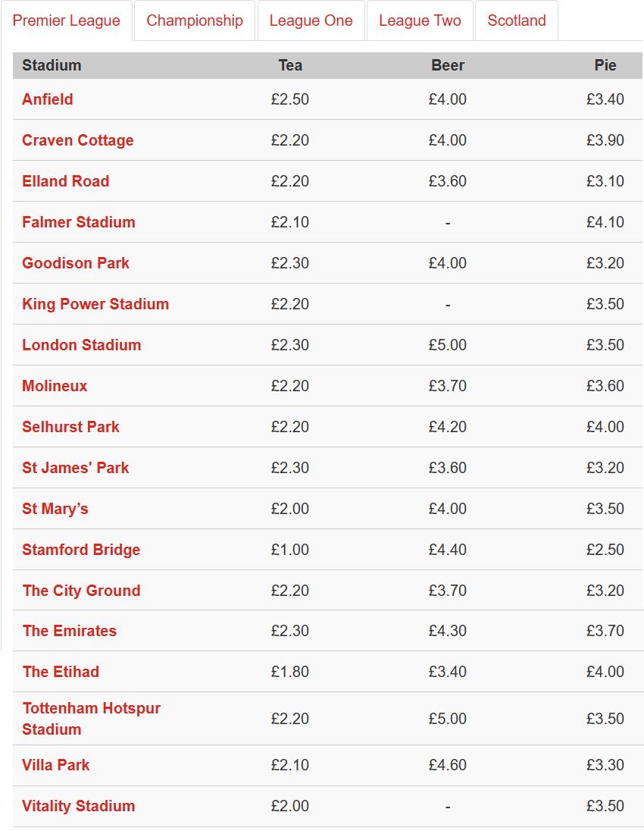Viewport: 644px width, 831px height.
Task: Click the Goodison Park link
Action: [x=76, y=263]
